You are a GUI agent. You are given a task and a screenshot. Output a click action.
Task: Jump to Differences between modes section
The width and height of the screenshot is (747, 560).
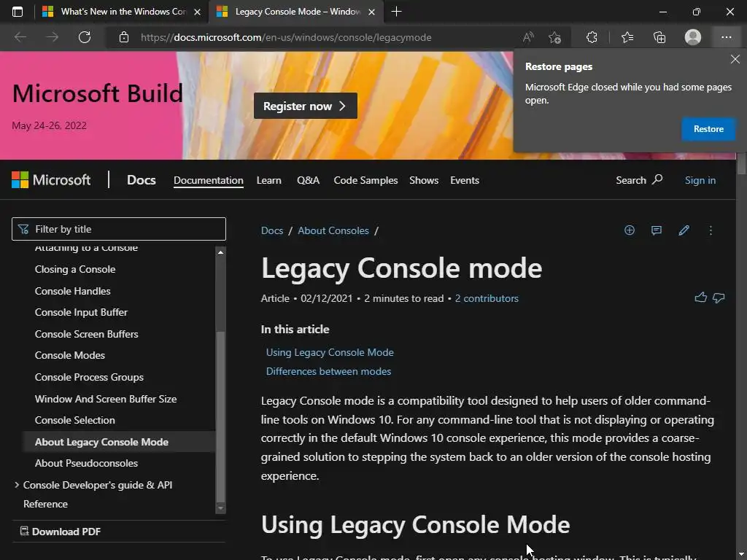(328, 371)
